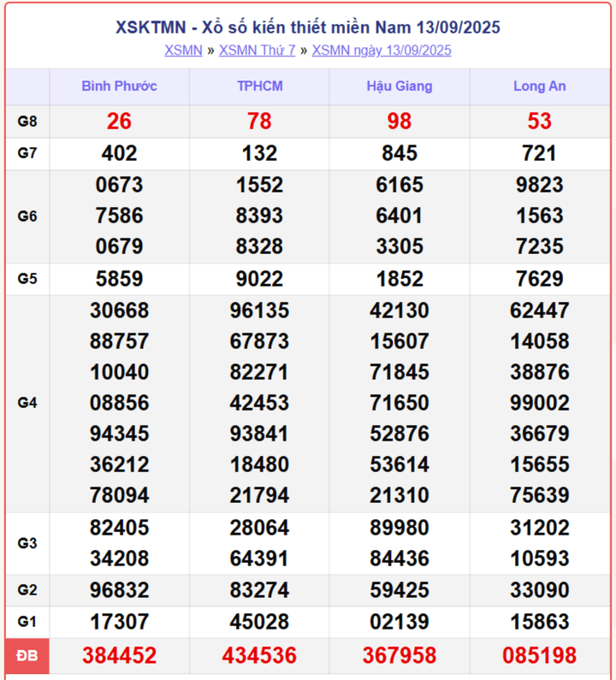Click the ĐB special prize label
The width and height of the screenshot is (616, 680).
tap(27, 656)
